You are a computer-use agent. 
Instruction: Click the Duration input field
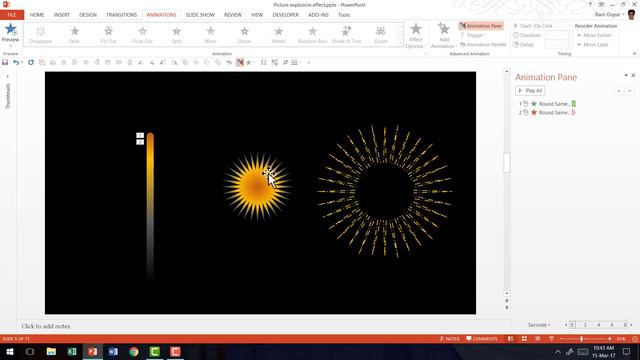point(558,35)
